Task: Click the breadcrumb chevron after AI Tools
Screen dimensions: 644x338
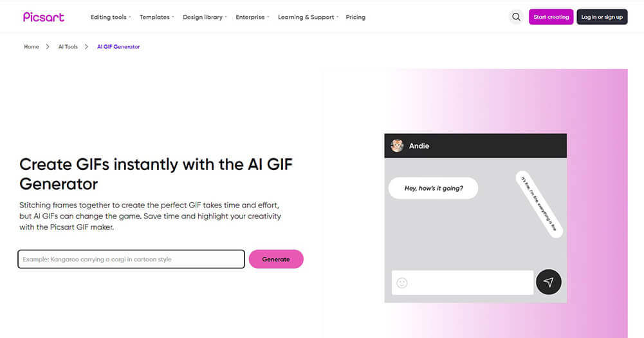Action: click(x=86, y=47)
